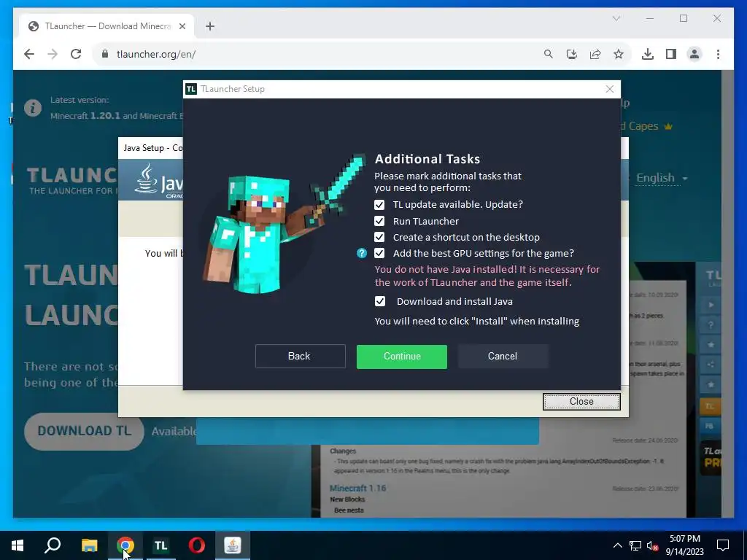Click the network tray icon
The width and height of the screenshot is (747, 560).
coord(635,545)
